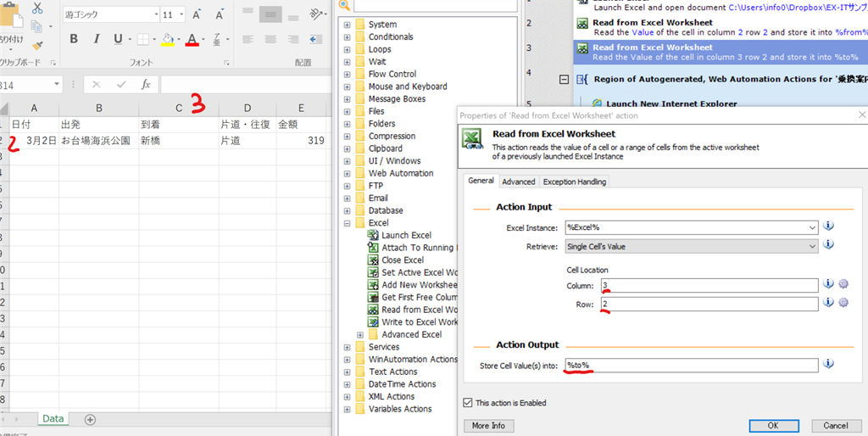The image size is (868, 436).
Task: Apply italic formatting in Excel ribbon
Action: pos(95,39)
